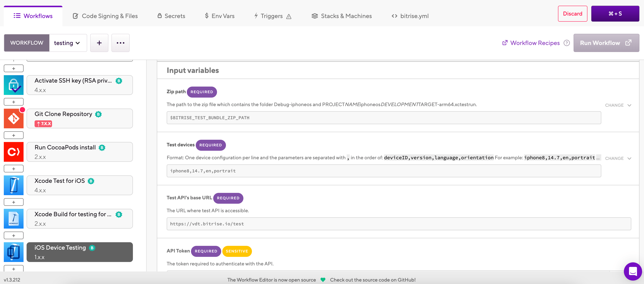This screenshot has width=644, height=284.
Task: Click the Activate SSH key lock icon
Action: tap(14, 85)
